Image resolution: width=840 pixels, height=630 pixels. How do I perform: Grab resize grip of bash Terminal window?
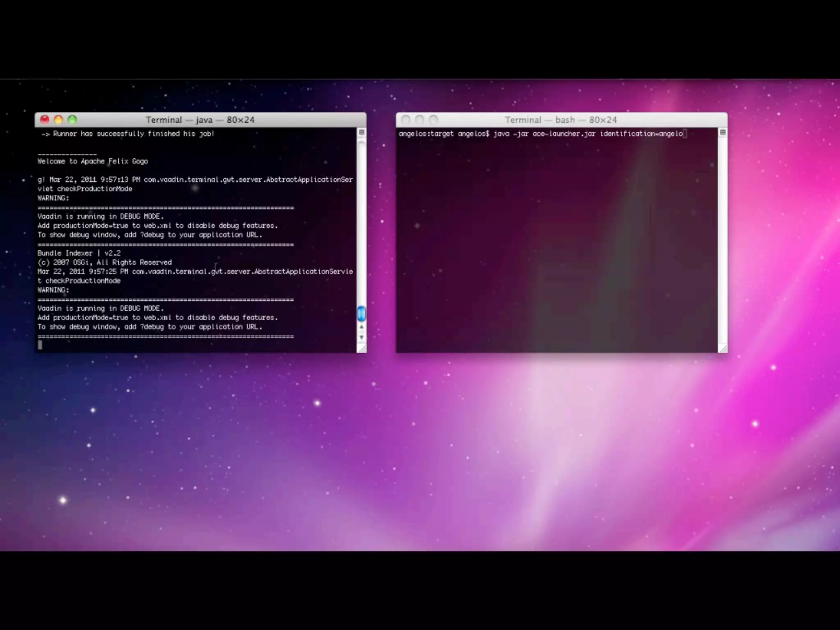click(x=723, y=348)
